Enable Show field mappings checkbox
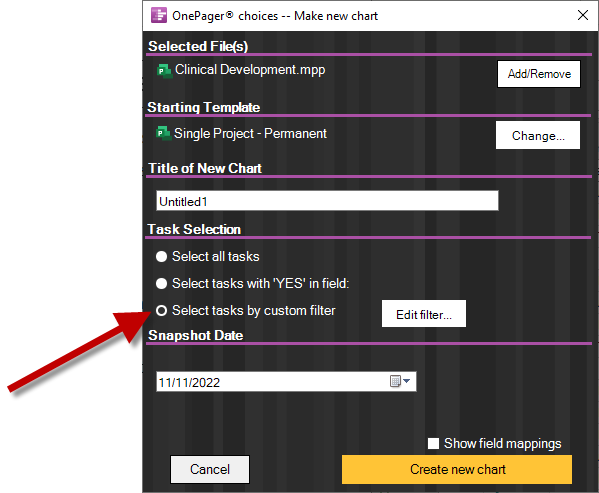The height and width of the screenshot is (493, 599). pos(433,443)
